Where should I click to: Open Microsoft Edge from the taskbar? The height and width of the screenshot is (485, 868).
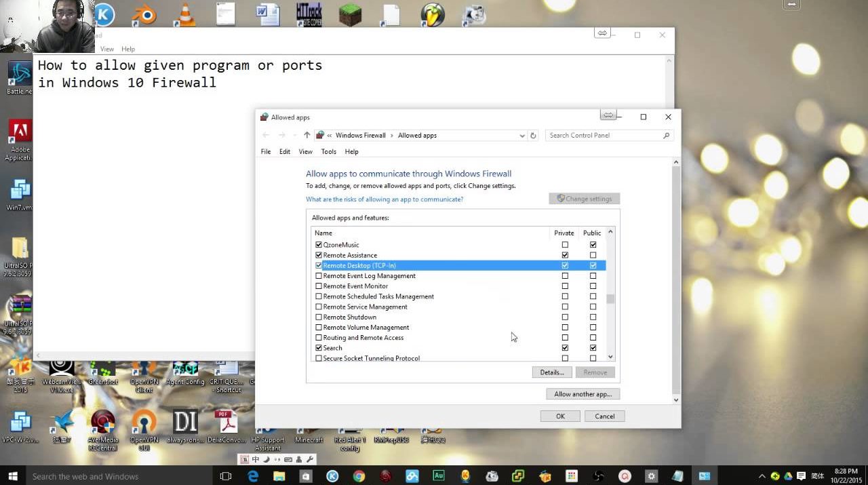tap(253, 476)
